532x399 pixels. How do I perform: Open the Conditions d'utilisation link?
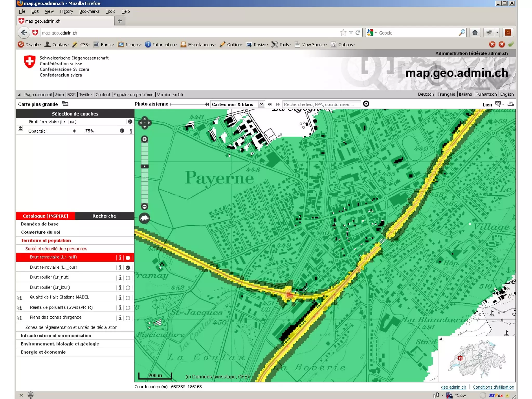pos(493,387)
